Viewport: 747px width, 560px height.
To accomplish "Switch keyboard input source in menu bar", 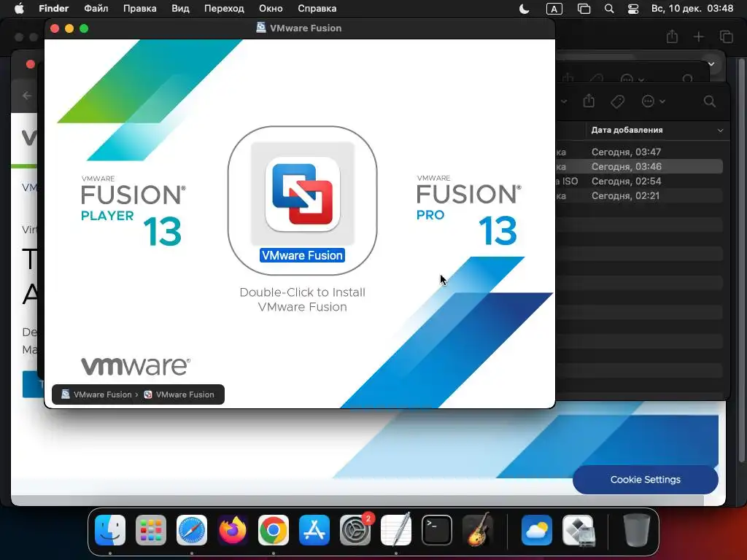I will tap(554, 9).
